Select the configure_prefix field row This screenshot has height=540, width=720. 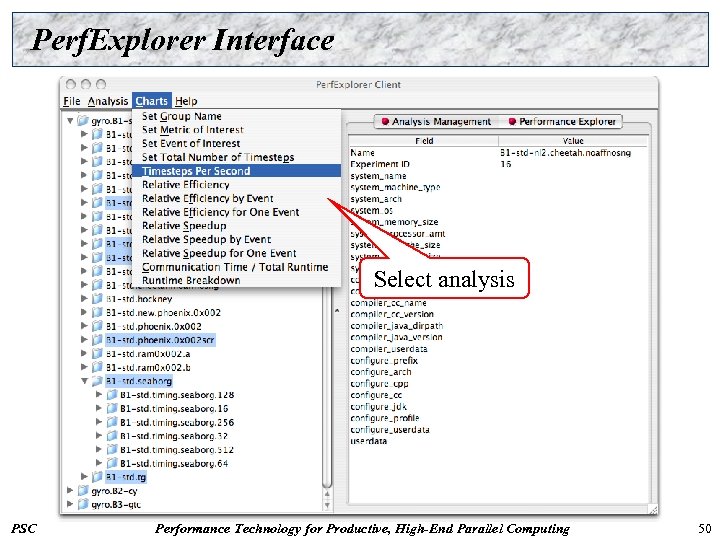pos(498,360)
